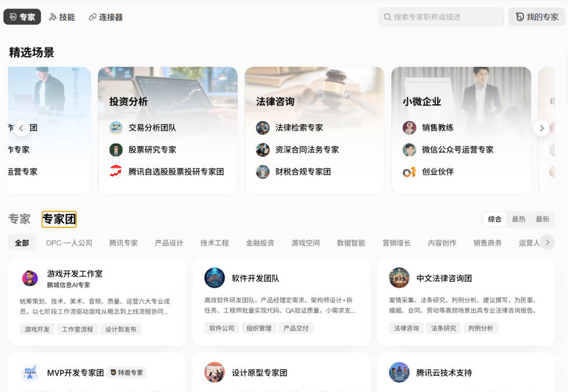Sort by 最新
This screenshot has height=392, width=568.
pyautogui.click(x=542, y=219)
